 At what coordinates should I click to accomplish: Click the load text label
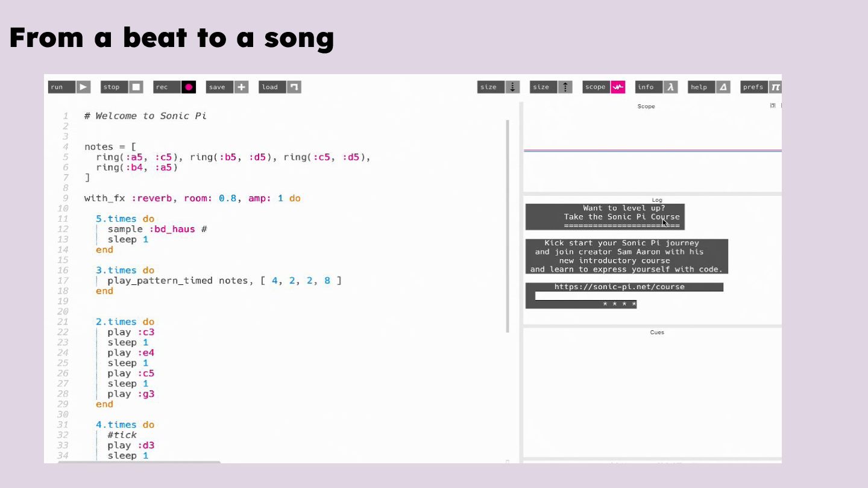coord(272,87)
